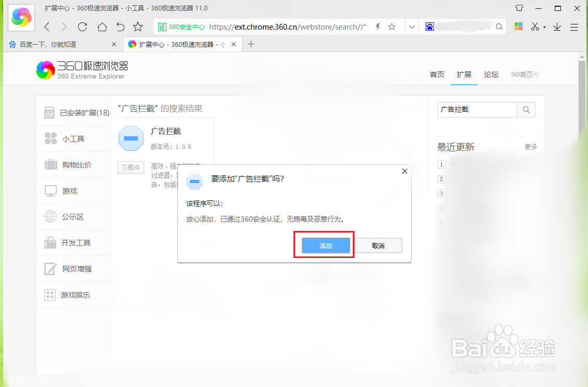Open the 广告拦截 extension title in results
The image size is (588, 387).
(x=166, y=131)
